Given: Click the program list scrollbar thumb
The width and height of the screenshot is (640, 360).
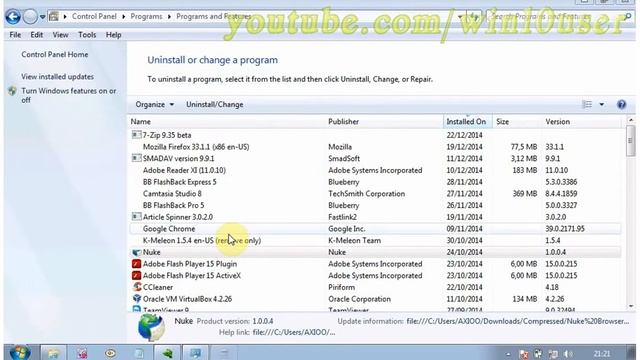Looking at the screenshot, I should (x=631, y=141).
